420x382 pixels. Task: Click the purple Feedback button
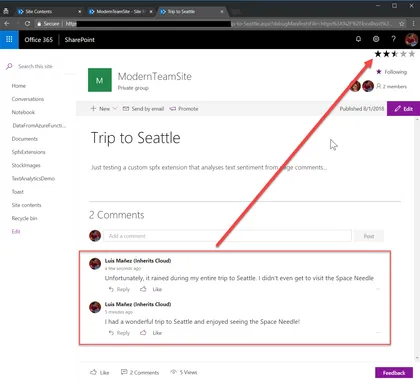[x=394, y=373]
